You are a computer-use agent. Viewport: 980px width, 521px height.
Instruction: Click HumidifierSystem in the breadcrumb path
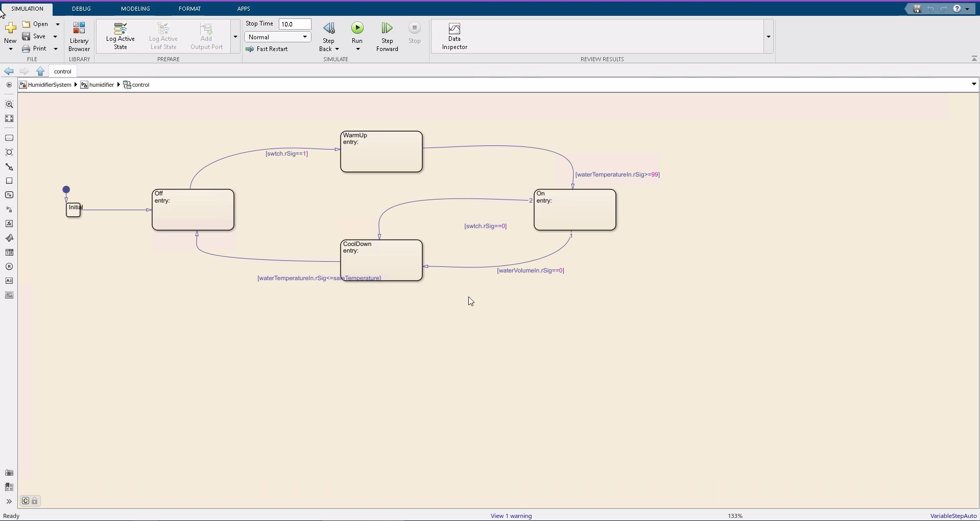click(49, 85)
